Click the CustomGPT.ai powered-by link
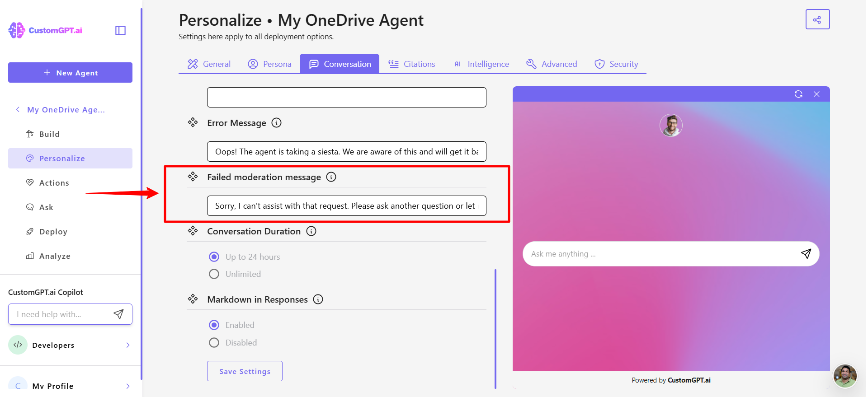Viewport: 868px width, 397px height. (x=689, y=380)
